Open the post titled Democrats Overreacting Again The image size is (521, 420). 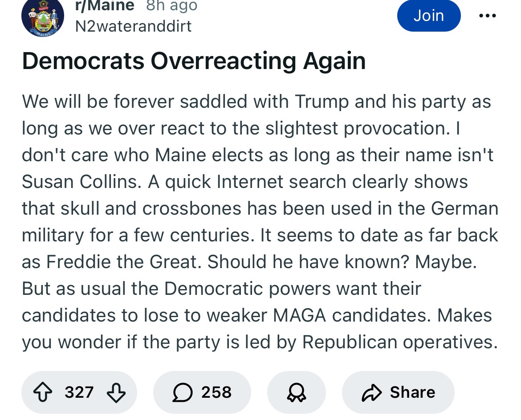pyautogui.click(x=194, y=61)
